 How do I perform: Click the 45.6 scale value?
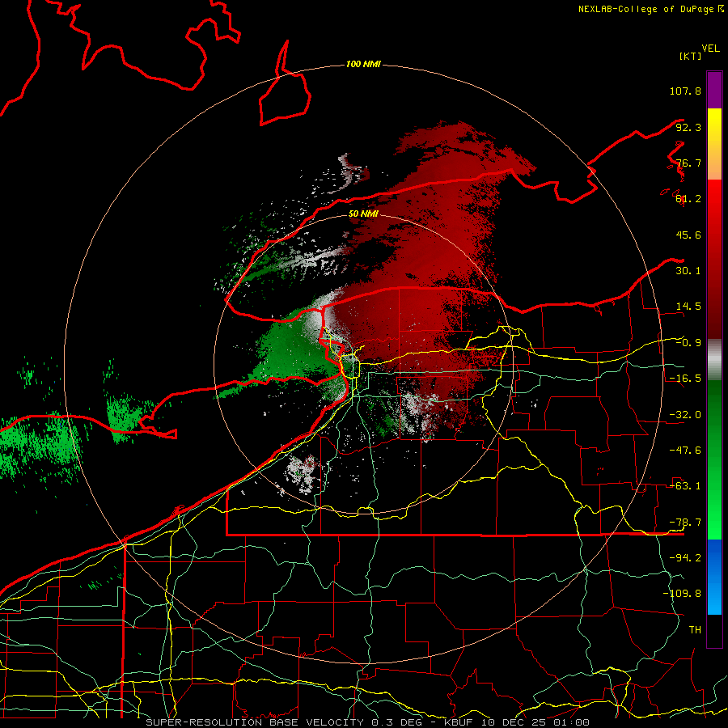(688, 235)
